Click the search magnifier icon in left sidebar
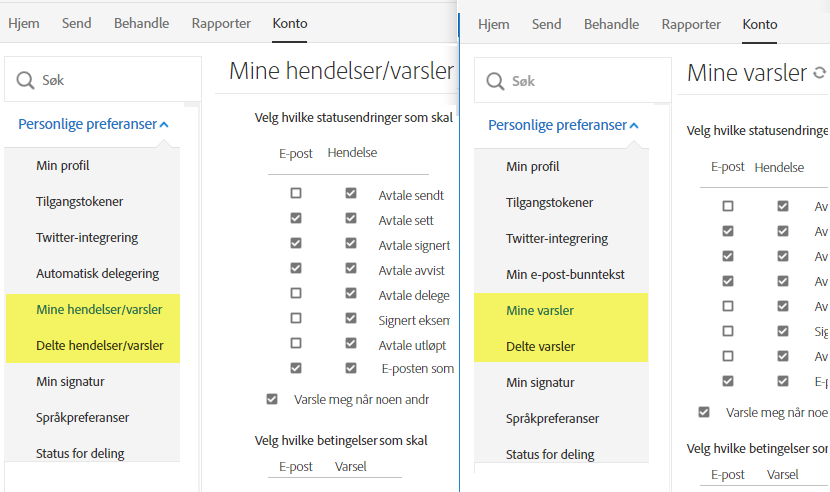This screenshot has width=830, height=492. 25,80
